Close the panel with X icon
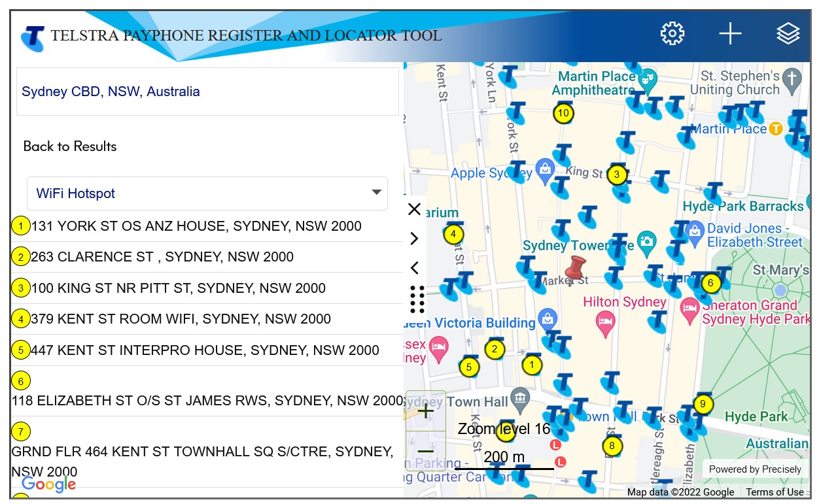 click(414, 209)
